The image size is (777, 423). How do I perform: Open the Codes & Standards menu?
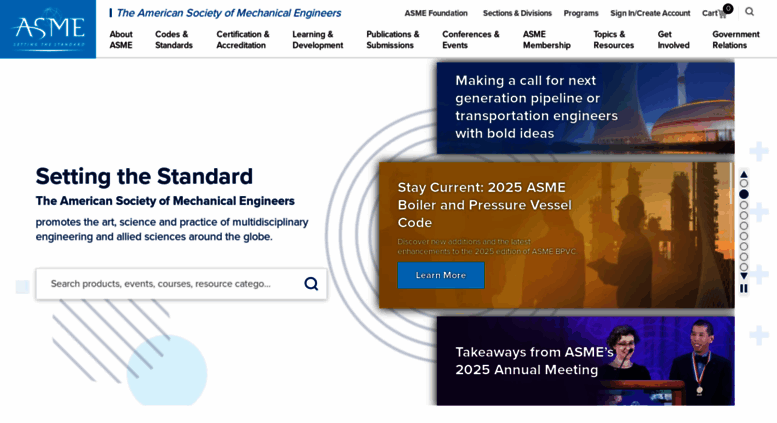point(174,40)
